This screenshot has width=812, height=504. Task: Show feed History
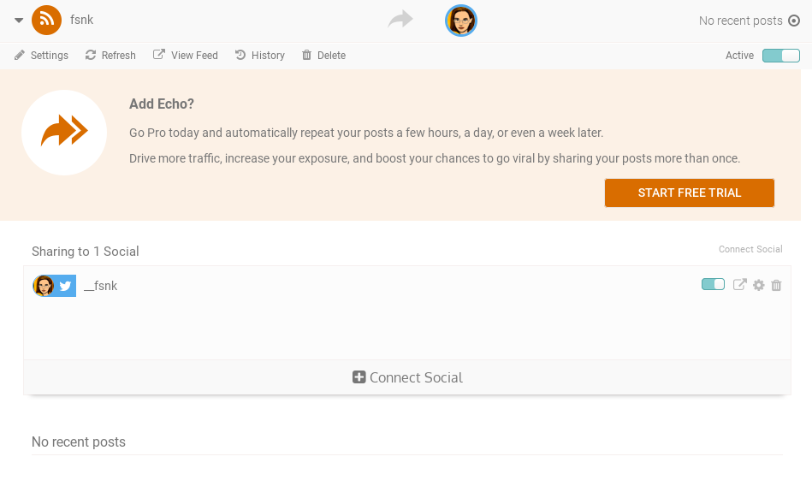click(x=260, y=56)
